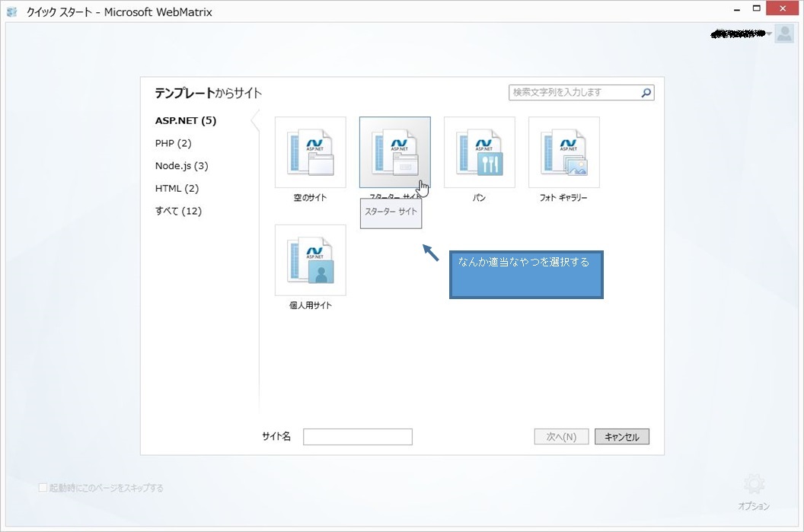Click the 個人用サイト label text
This screenshot has height=532, width=804.
tap(311, 305)
